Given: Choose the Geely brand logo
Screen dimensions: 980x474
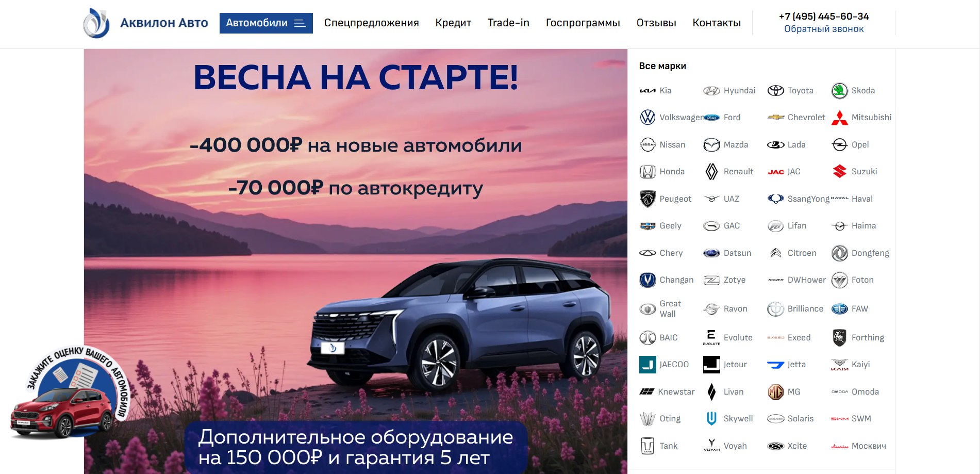Looking at the screenshot, I should pyautogui.click(x=647, y=226).
